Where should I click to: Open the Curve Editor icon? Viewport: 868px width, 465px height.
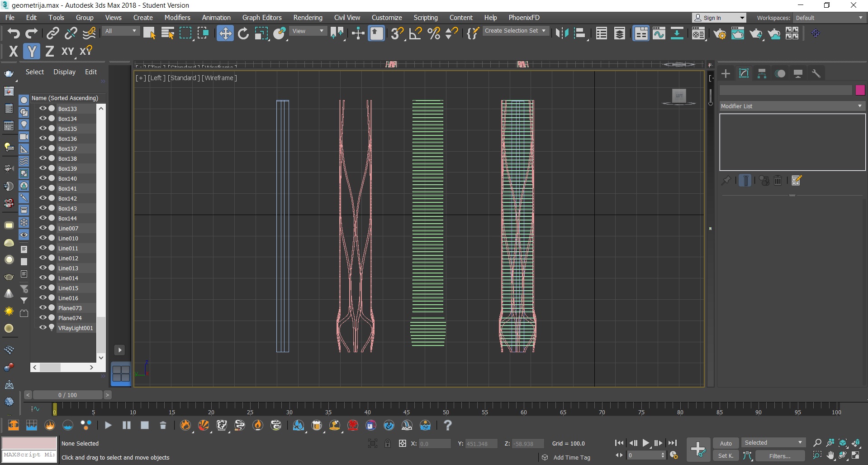click(659, 34)
